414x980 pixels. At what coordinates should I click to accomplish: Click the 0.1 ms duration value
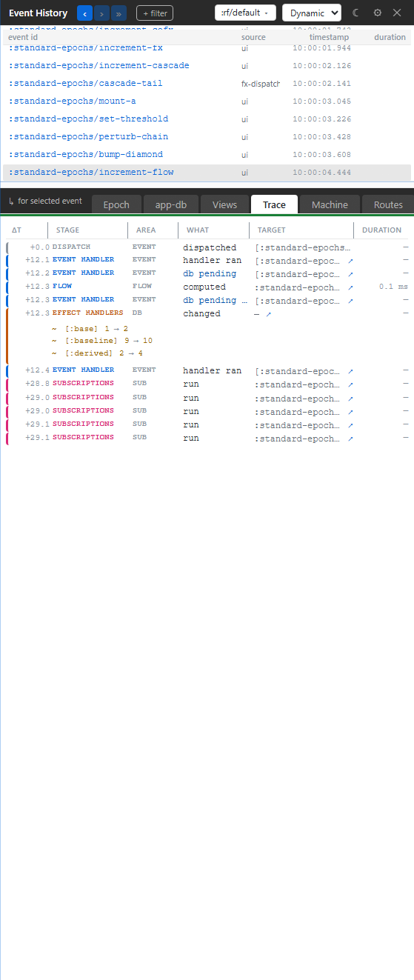click(393, 287)
